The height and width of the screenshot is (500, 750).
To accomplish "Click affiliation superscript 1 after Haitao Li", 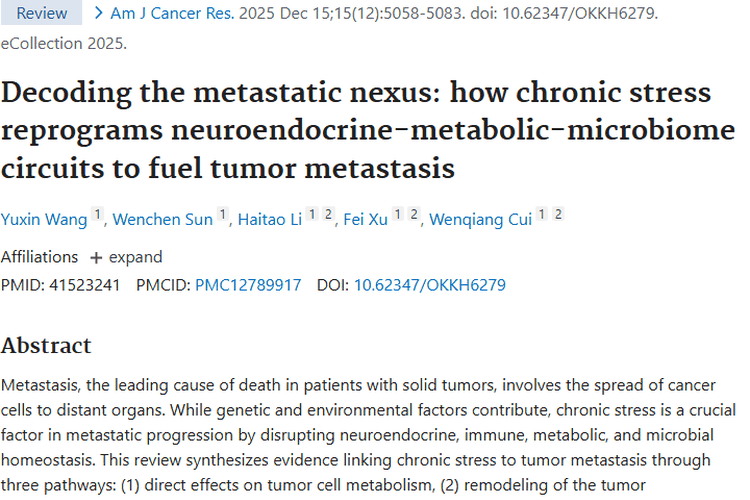I will 312,215.
